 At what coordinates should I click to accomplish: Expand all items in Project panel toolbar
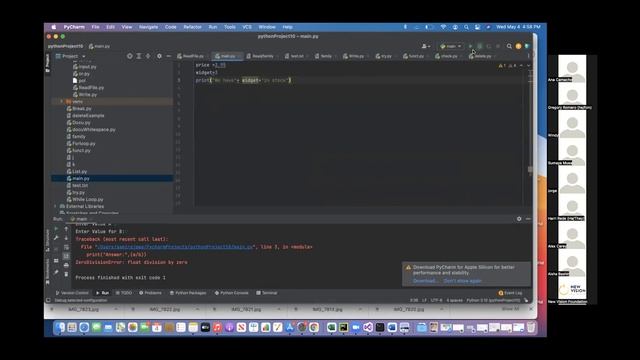pyautogui.click(x=139, y=56)
